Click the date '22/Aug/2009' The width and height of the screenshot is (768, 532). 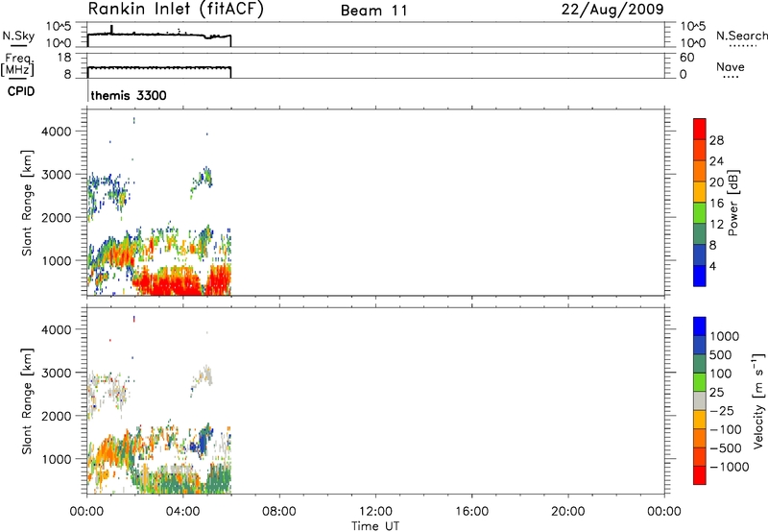click(612, 10)
